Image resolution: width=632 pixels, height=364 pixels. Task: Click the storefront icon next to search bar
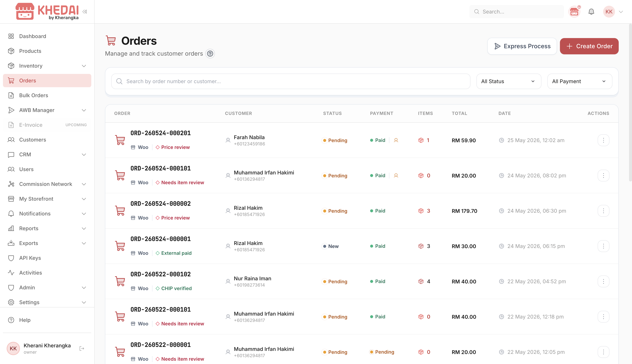pyautogui.click(x=574, y=12)
